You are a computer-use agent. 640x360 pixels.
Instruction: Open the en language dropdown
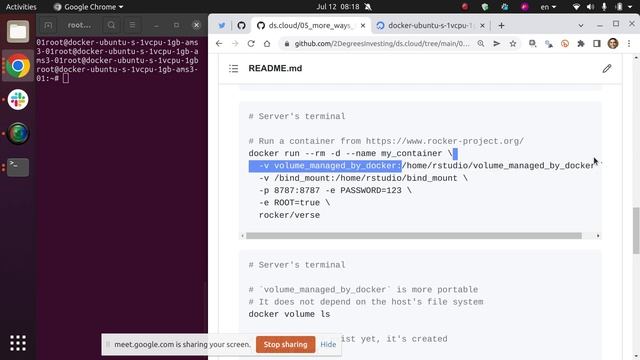[548, 7]
